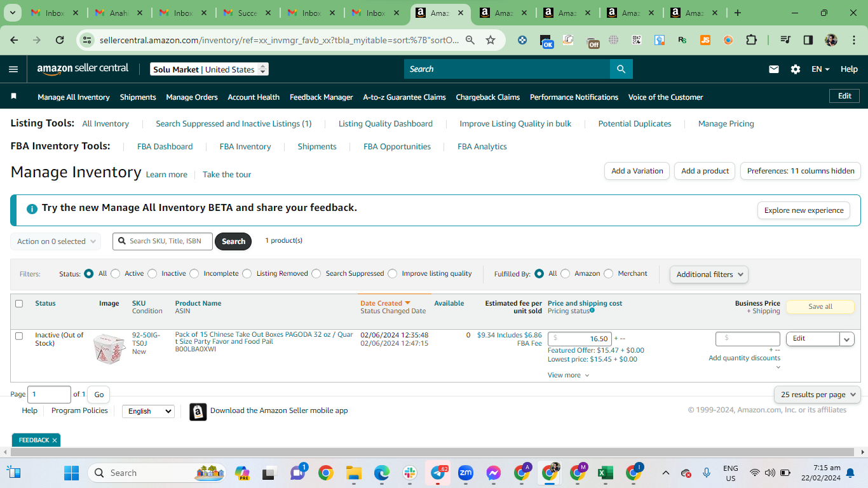
Task: Toggle the Chrome side panel icon
Action: click(x=808, y=40)
